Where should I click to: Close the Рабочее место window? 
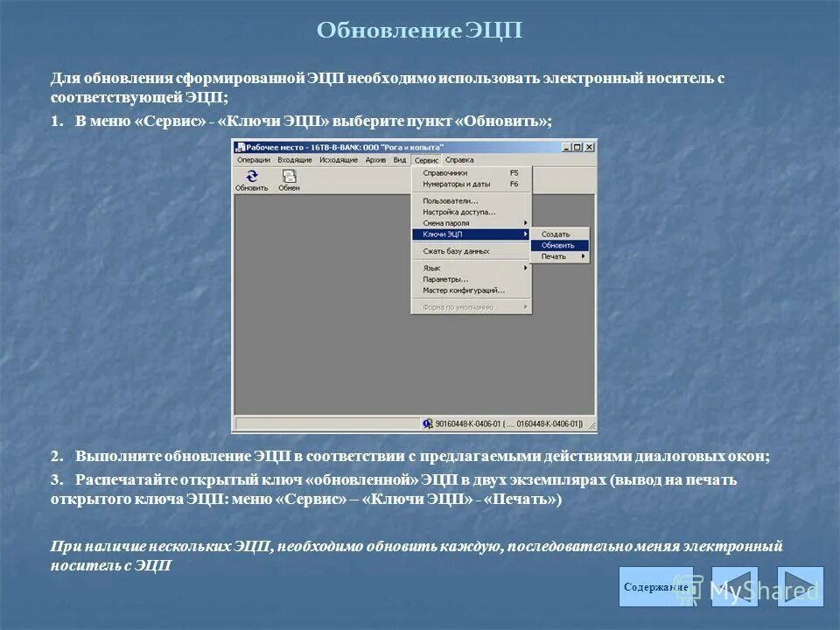(589, 147)
